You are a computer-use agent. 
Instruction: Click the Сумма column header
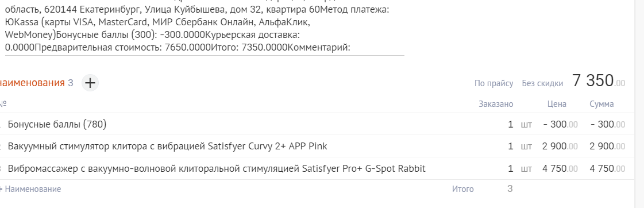(x=601, y=104)
